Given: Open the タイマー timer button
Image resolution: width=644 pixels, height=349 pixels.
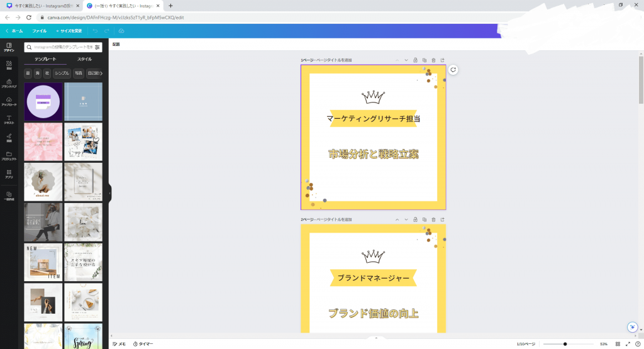Looking at the screenshot, I should pyautogui.click(x=143, y=344).
